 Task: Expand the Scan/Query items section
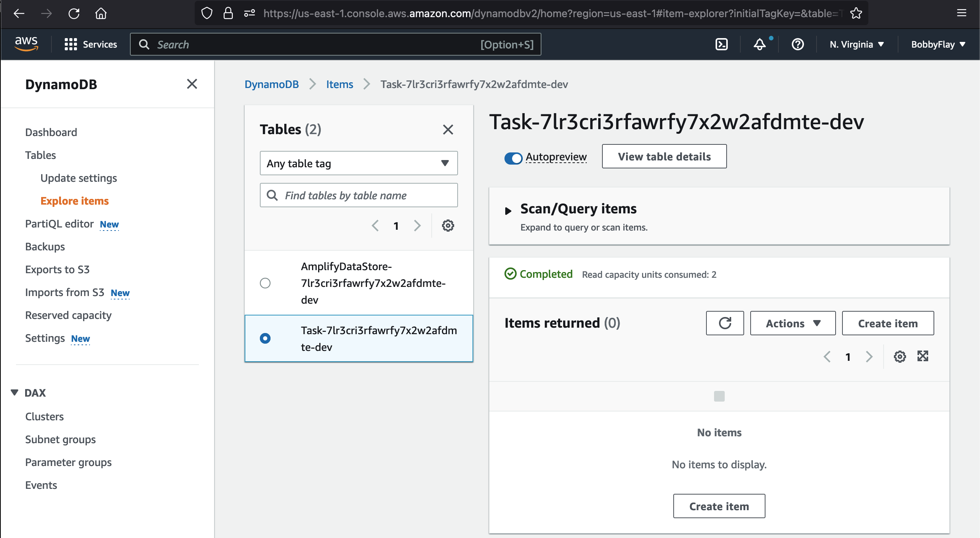508,210
